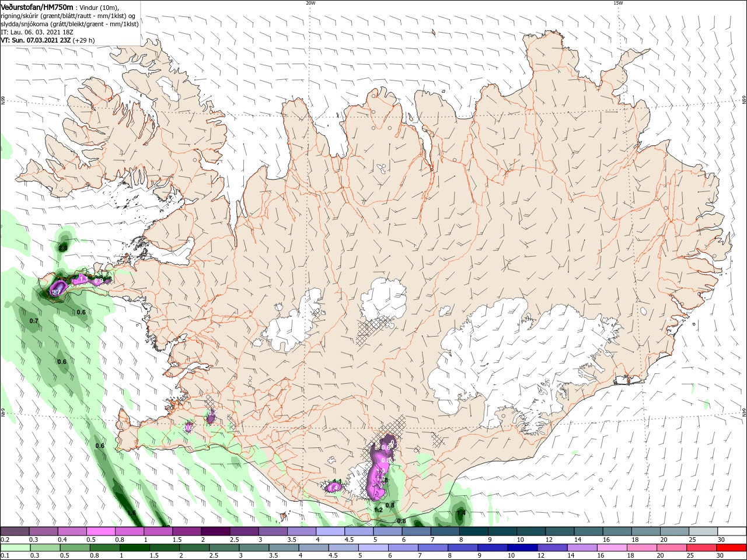Select the lower legend swatch starting at 6
Viewport: 747px width, 560px height.
(403, 548)
